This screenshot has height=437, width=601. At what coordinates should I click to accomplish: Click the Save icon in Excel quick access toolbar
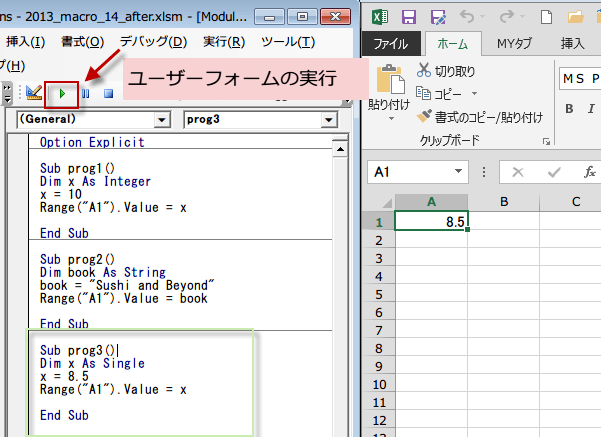408,17
